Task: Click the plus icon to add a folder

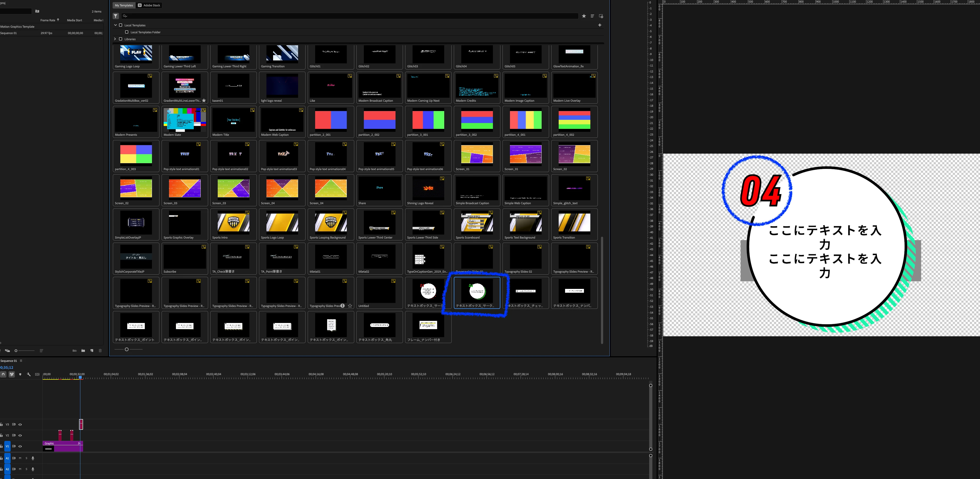Action: point(600,25)
